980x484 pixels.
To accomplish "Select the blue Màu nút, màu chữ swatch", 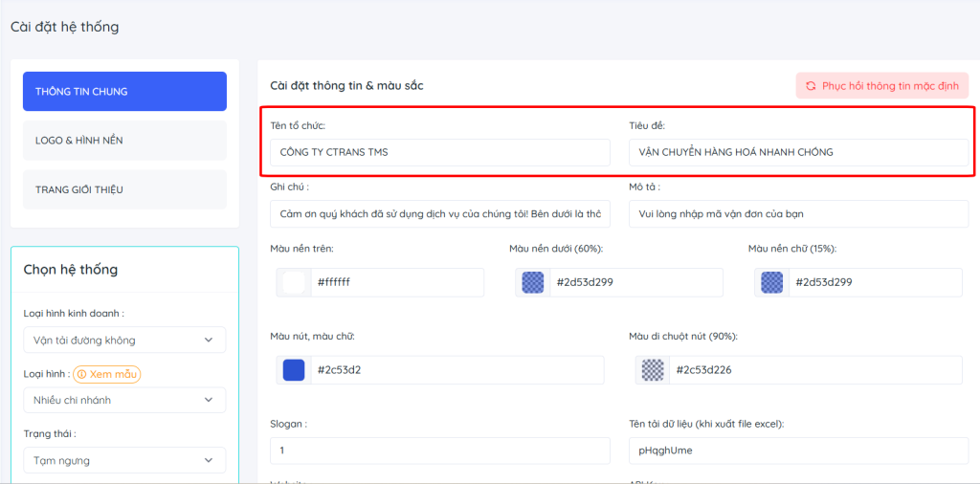I will point(294,370).
